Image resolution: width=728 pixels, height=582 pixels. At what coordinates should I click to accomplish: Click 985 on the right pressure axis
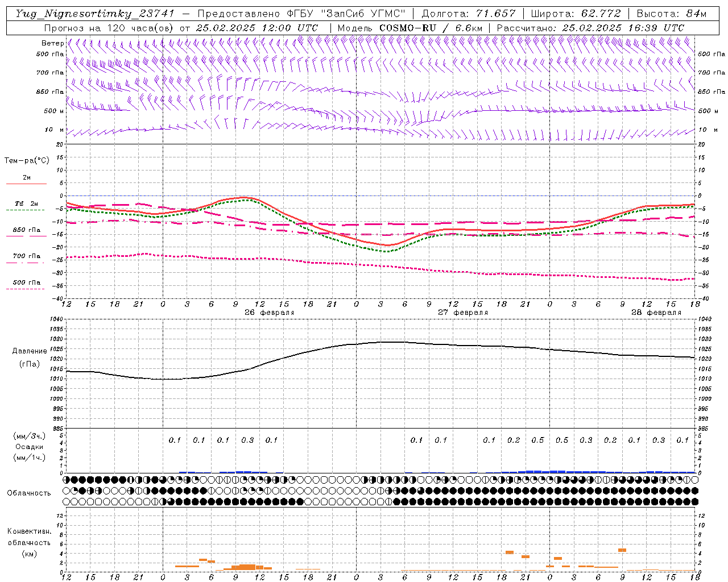pyautogui.click(x=704, y=429)
